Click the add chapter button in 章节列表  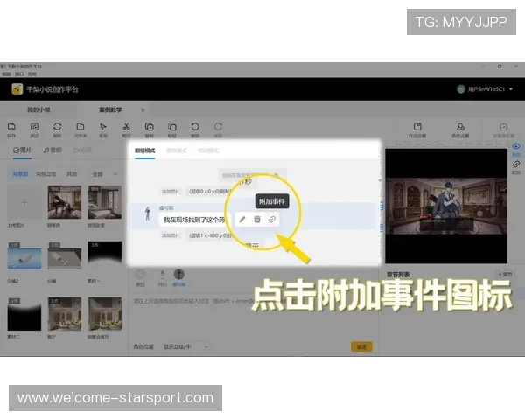coord(505,274)
